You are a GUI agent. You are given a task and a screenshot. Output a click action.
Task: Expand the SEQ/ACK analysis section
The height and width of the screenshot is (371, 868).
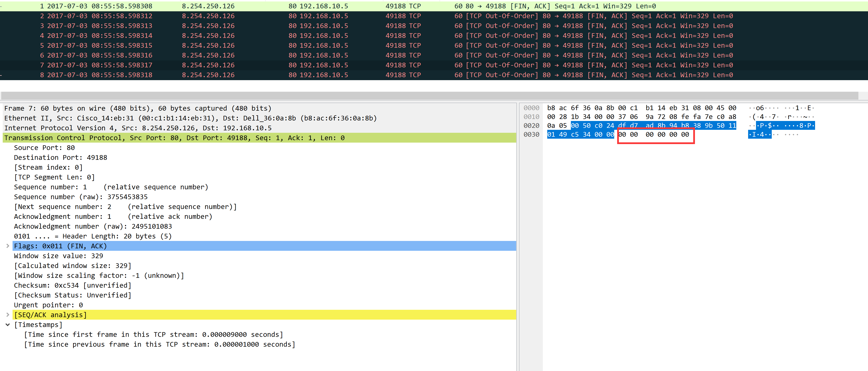point(8,315)
